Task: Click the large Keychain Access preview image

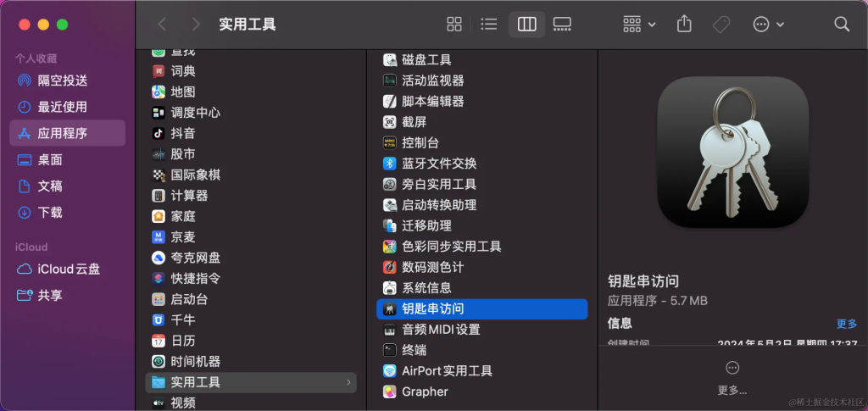Action: (732, 153)
